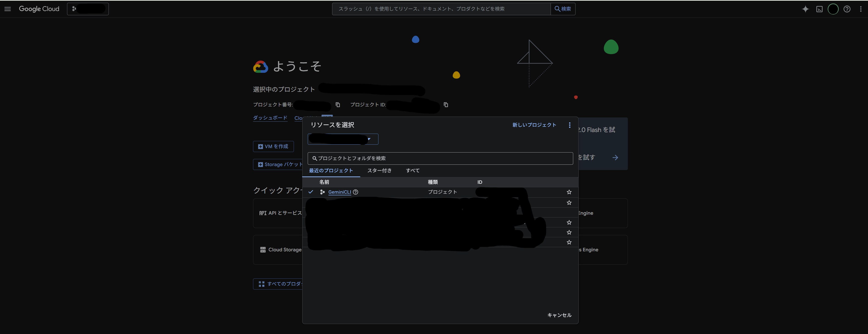Activate Cloud Shell terminal icon
Screen dimensions: 868x334
pyautogui.click(x=819, y=9)
